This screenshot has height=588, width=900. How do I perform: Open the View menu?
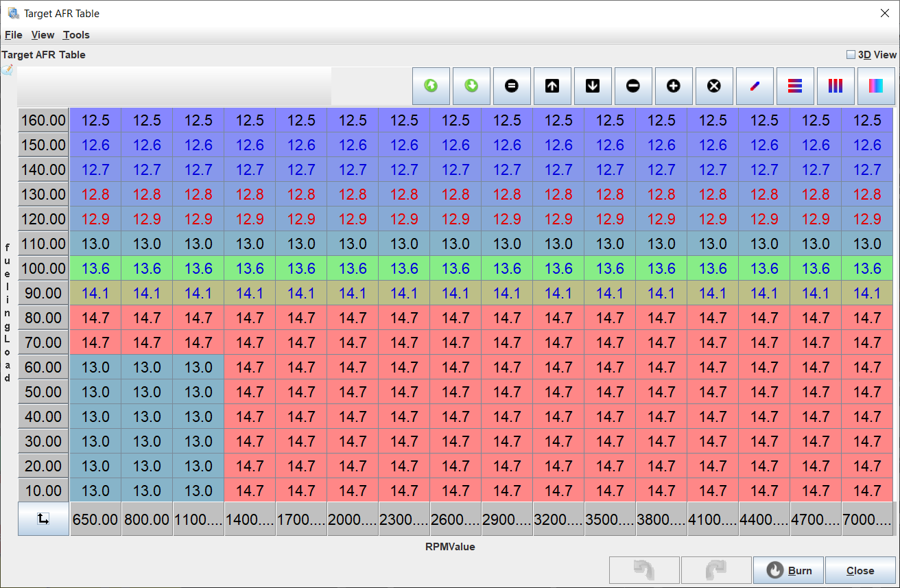[x=43, y=35]
